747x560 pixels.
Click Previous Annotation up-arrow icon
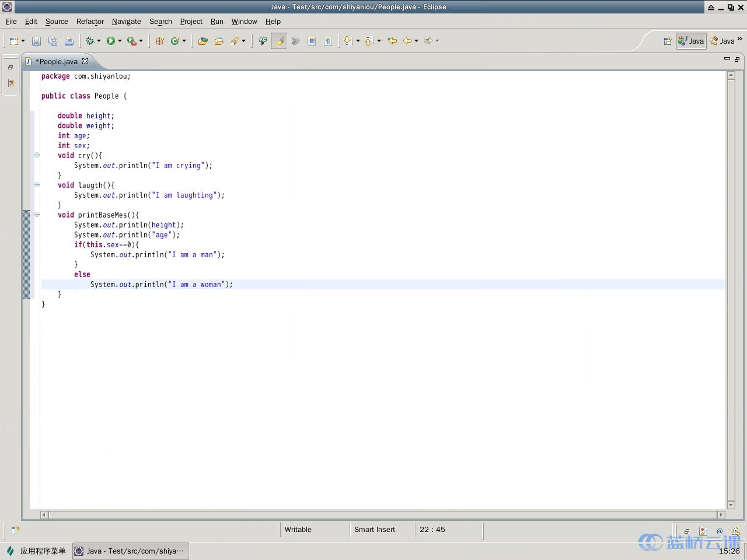point(369,41)
